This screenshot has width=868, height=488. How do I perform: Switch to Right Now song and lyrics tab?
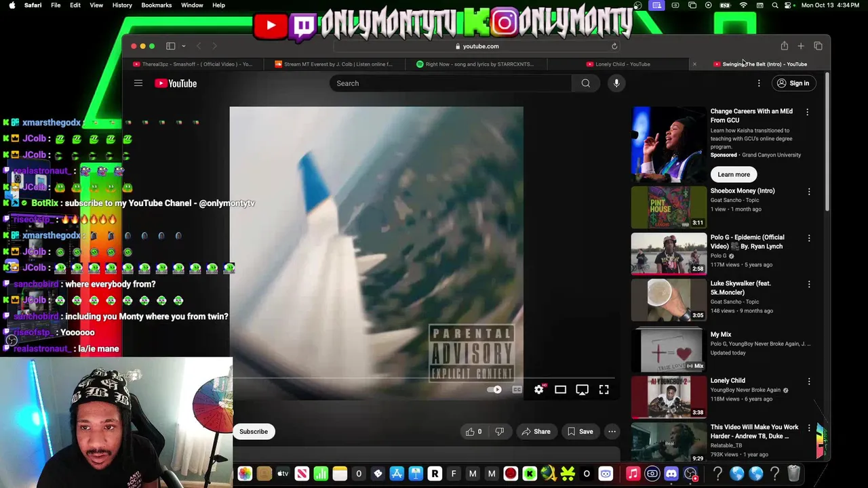click(475, 64)
